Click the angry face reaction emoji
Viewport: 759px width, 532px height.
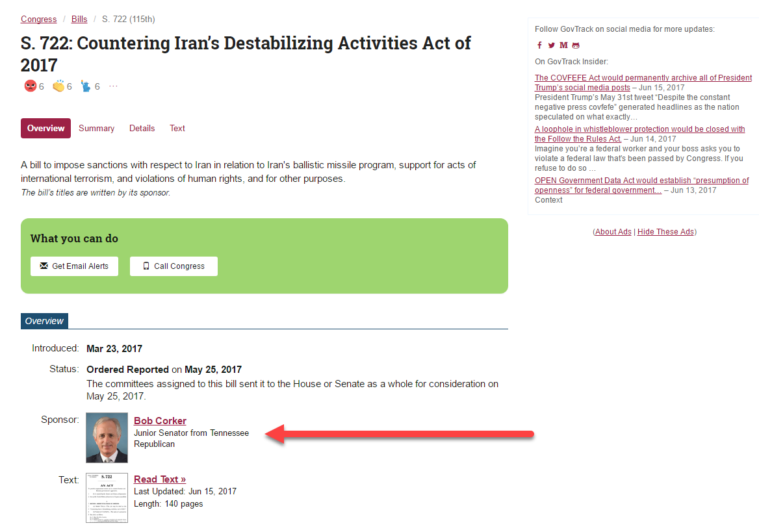tap(30, 86)
